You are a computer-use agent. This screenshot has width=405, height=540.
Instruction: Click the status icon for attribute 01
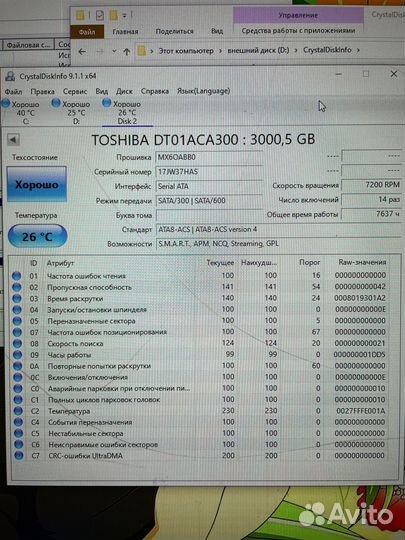[16, 276]
